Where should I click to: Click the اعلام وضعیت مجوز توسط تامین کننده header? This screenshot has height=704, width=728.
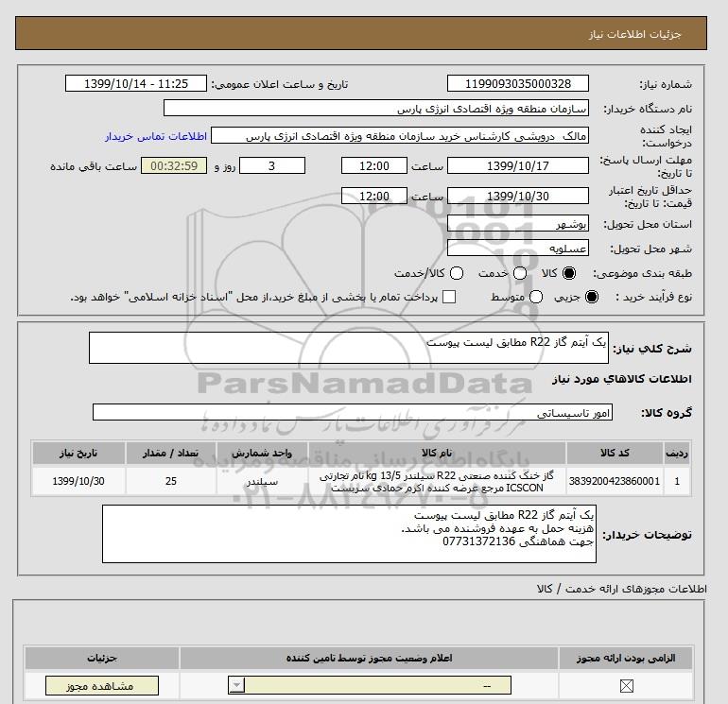coord(369,658)
